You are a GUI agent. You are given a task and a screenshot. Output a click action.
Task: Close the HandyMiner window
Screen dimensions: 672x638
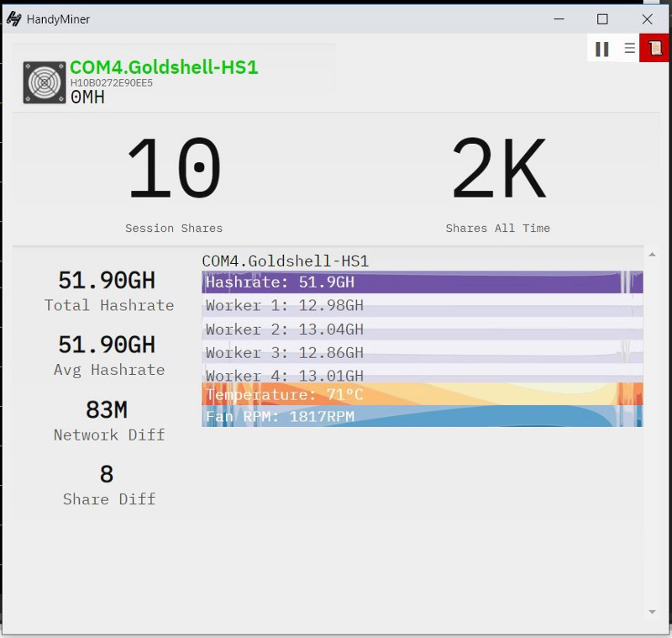click(647, 18)
